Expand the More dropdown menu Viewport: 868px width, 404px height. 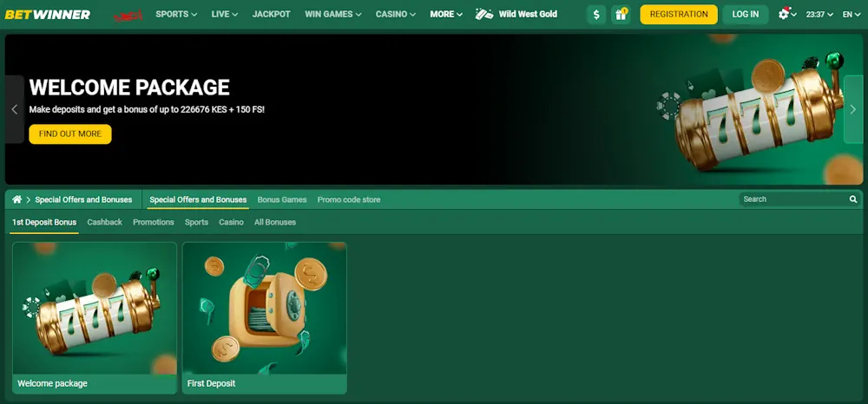click(446, 15)
